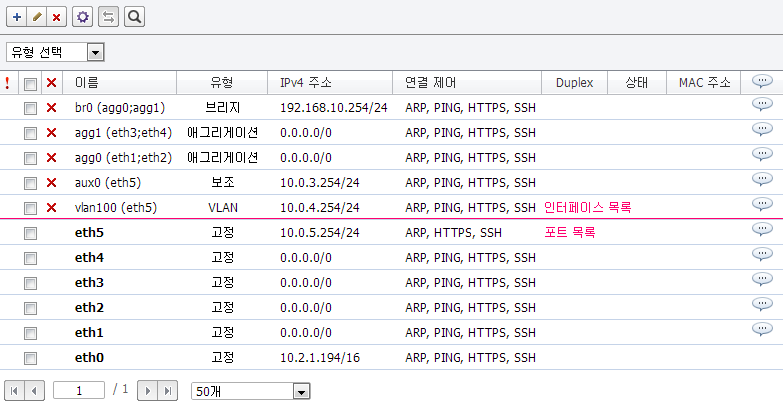Open comment bubble for eth5 row
This screenshot has height=404, width=783.
762,230
